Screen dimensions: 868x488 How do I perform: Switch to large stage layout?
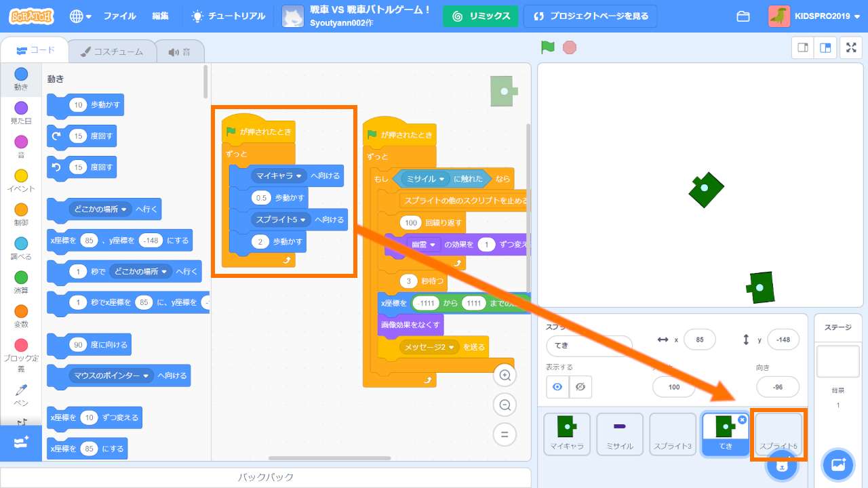click(825, 47)
